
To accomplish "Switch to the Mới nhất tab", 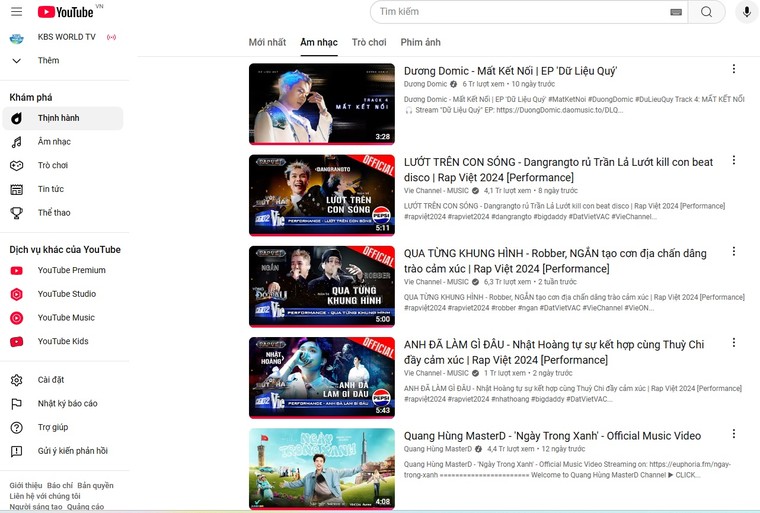I will [x=267, y=43].
